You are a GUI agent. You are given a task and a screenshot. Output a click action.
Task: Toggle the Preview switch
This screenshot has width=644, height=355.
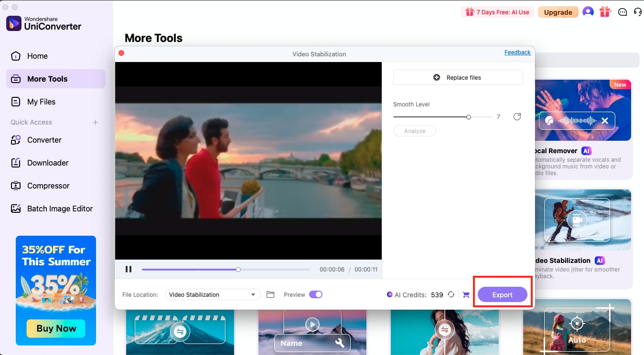click(x=316, y=294)
